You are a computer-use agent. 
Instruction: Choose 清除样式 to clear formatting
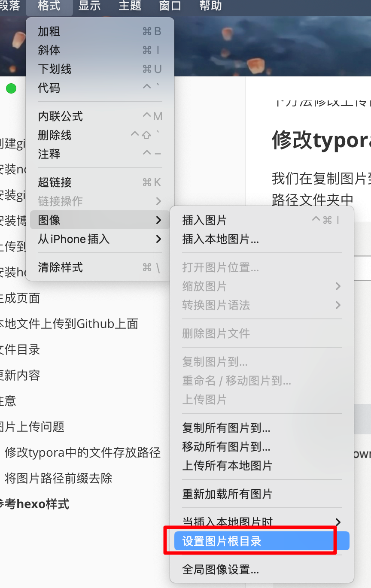tap(60, 267)
